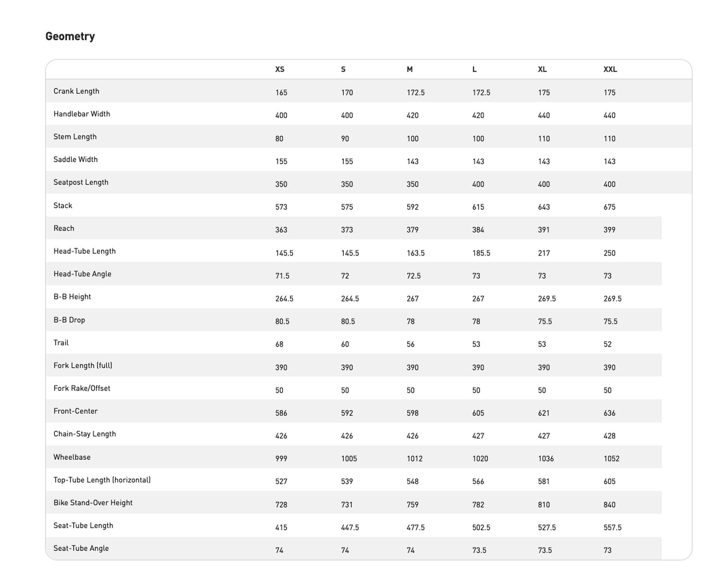Select the XXL size column header
The width and height of the screenshot is (728, 582).
click(x=610, y=69)
